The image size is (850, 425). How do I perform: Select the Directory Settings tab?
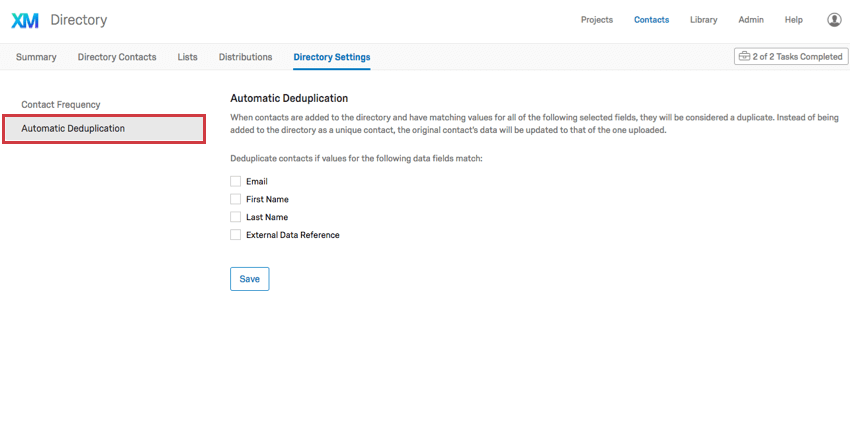click(332, 57)
